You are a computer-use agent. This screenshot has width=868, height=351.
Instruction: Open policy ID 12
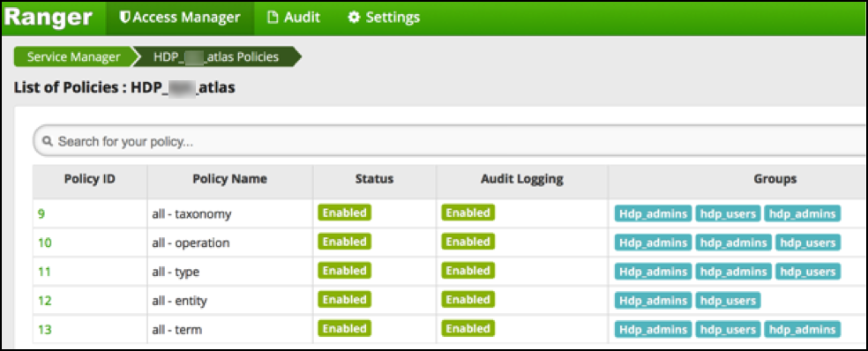point(44,301)
